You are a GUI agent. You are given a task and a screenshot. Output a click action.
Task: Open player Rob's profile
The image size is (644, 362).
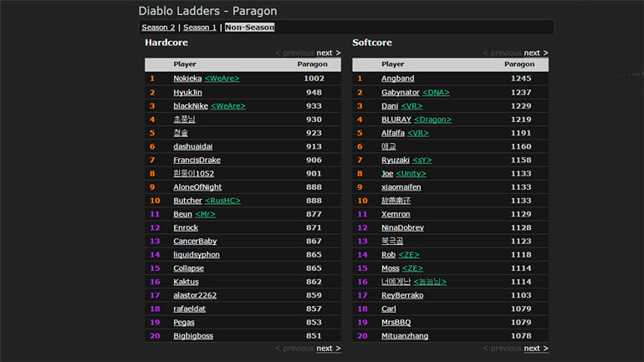[x=389, y=255]
